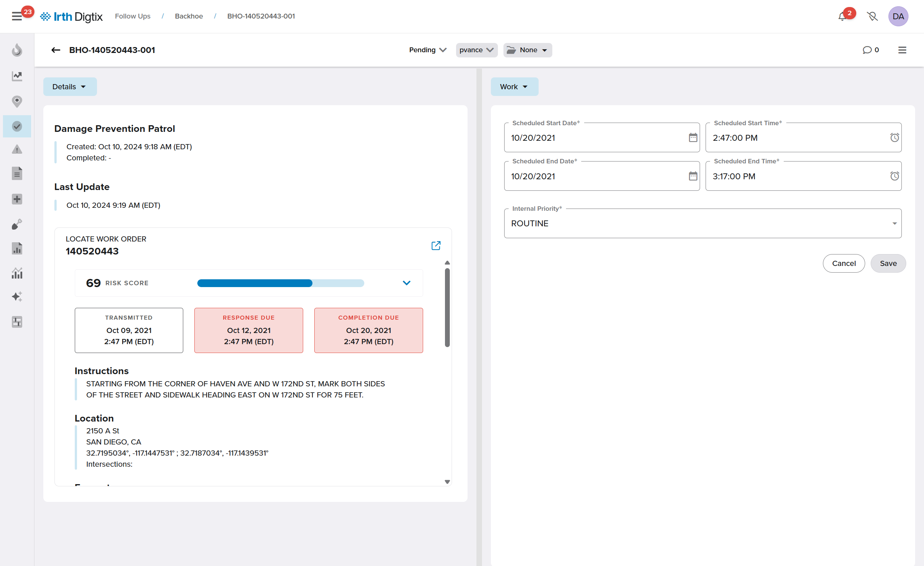The image size is (924, 566).
Task: Toggle the location-off icon in header
Action: tap(872, 17)
